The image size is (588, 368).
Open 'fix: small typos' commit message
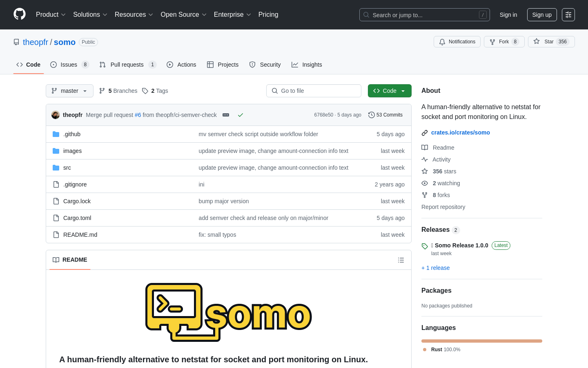[x=217, y=235]
